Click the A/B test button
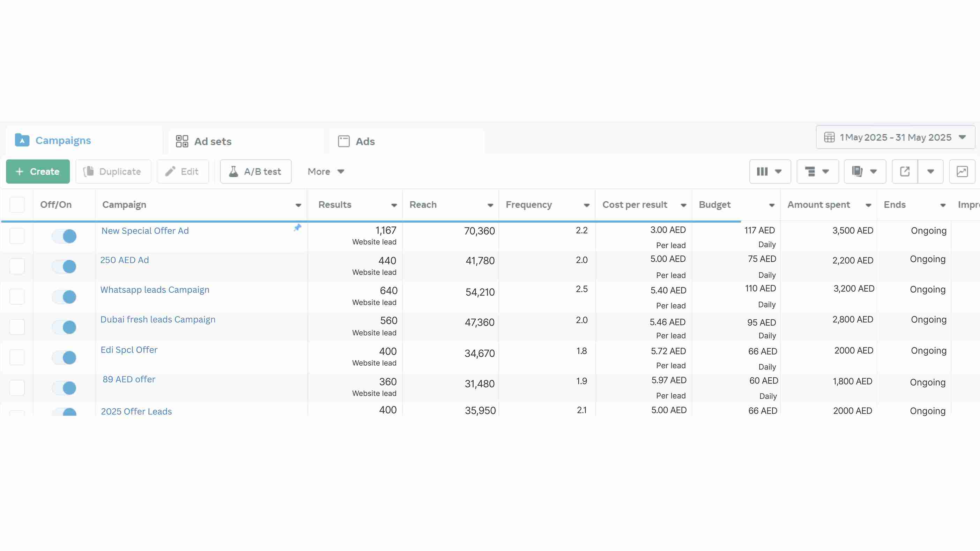Image resolution: width=980 pixels, height=551 pixels. point(256,171)
